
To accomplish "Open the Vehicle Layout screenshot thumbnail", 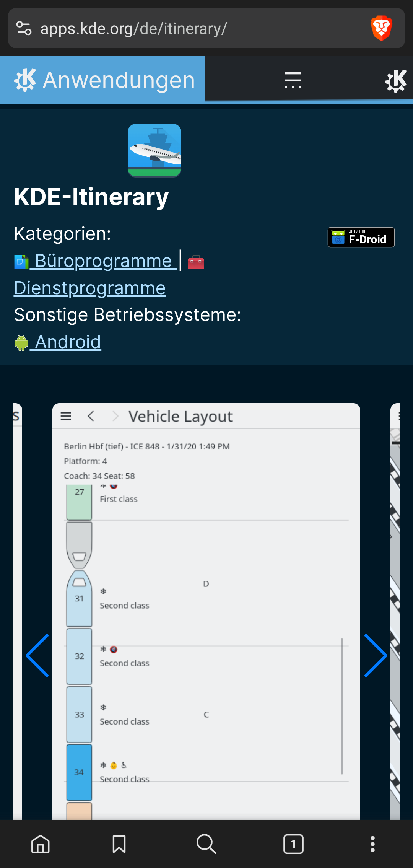I will point(206,612).
